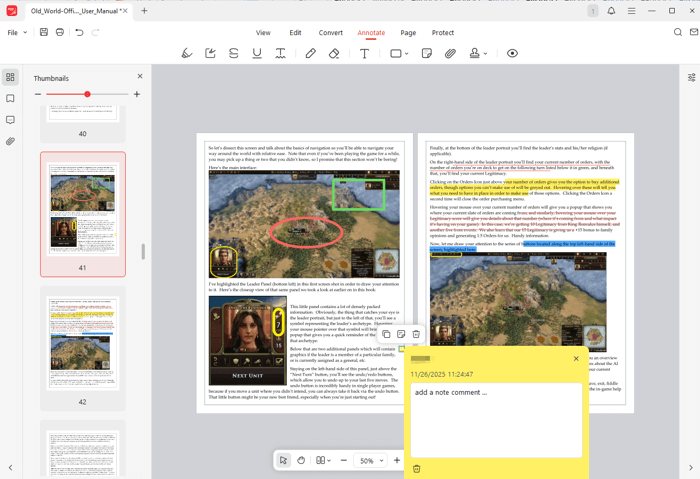Switch to the View tab
Screen dimensions: 700x479
(263, 33)
